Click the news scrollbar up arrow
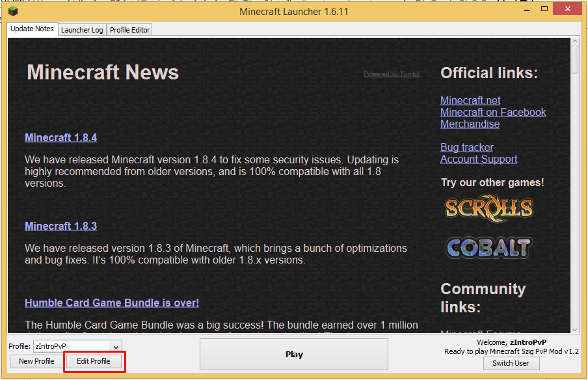The height and width of the screenshot is (380, 588). pos(575,41)
